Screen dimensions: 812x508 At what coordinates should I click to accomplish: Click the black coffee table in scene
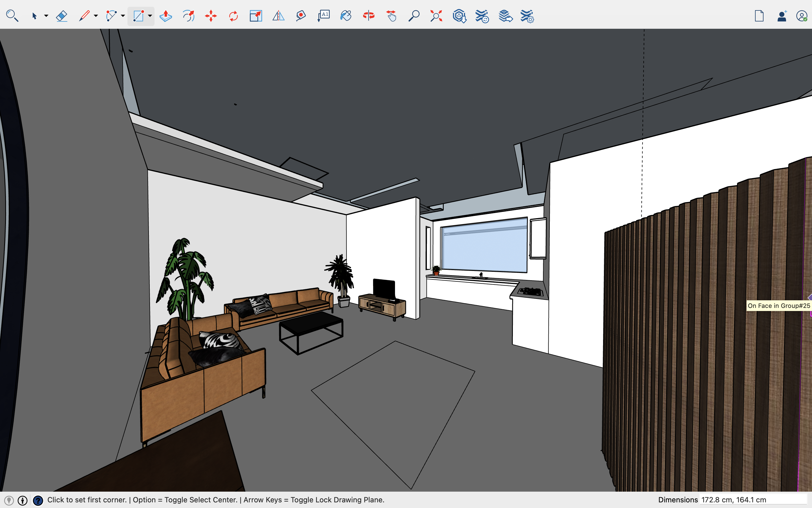311,333
